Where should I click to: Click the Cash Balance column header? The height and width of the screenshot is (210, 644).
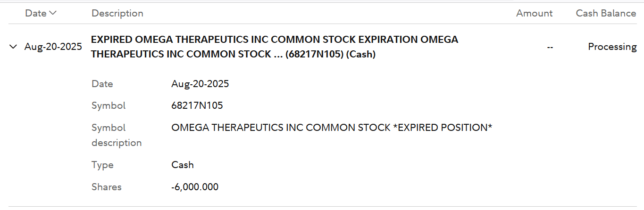click(606, 13)
